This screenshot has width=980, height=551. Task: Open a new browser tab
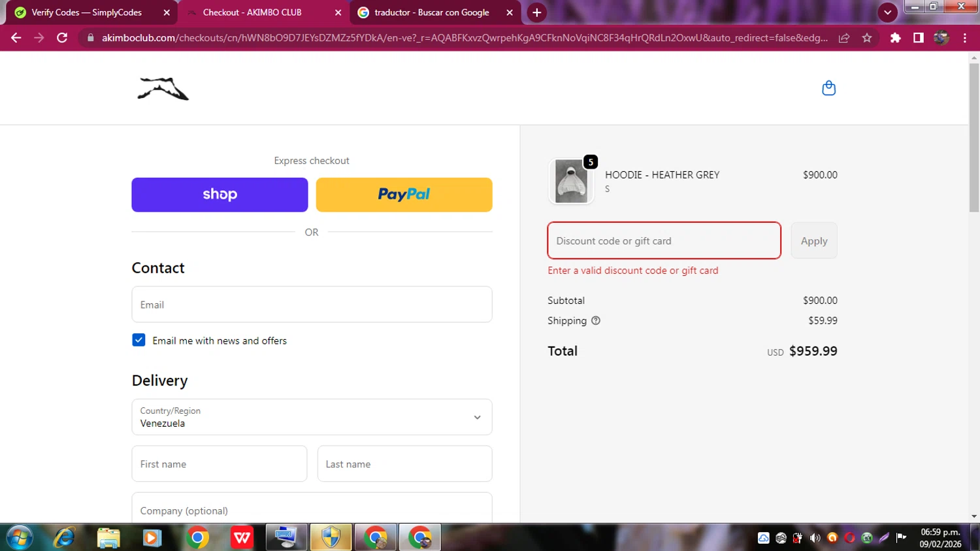536,12
